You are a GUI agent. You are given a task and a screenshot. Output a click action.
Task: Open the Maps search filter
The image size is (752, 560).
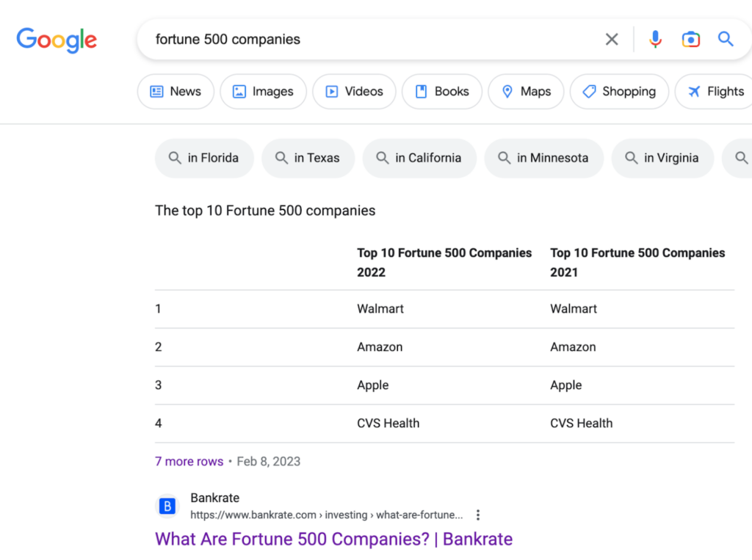526,92
